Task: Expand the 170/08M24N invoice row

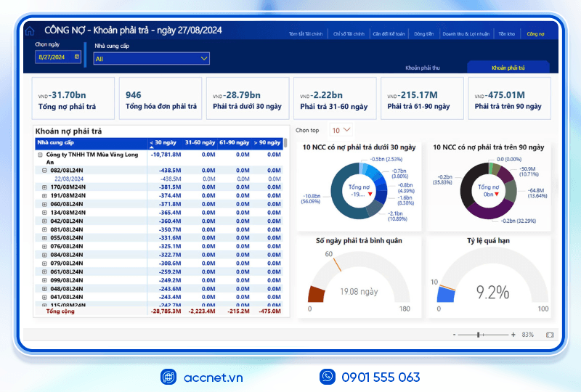Action: point(44,187)
